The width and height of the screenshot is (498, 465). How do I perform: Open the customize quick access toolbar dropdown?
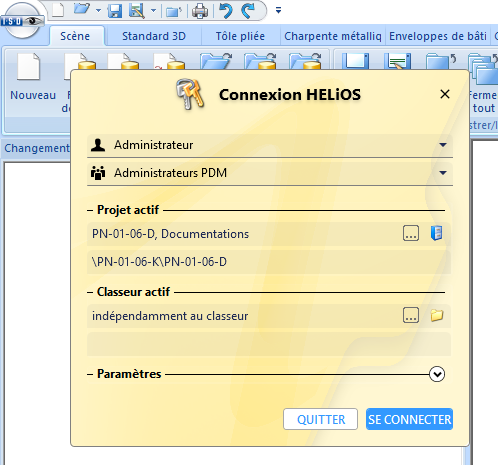tap(278, 10)
